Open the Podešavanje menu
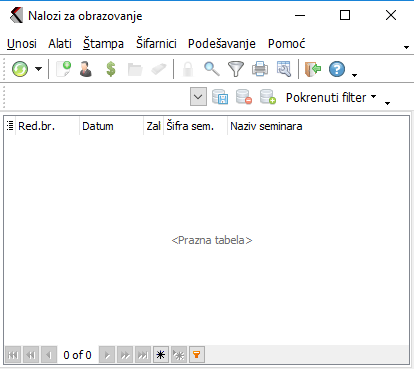 coord(222,44)
